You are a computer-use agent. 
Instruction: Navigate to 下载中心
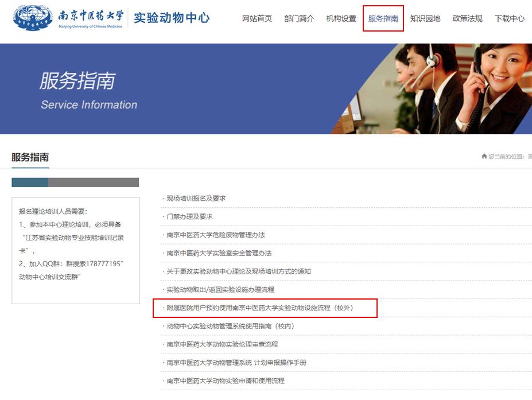[509, 18]
